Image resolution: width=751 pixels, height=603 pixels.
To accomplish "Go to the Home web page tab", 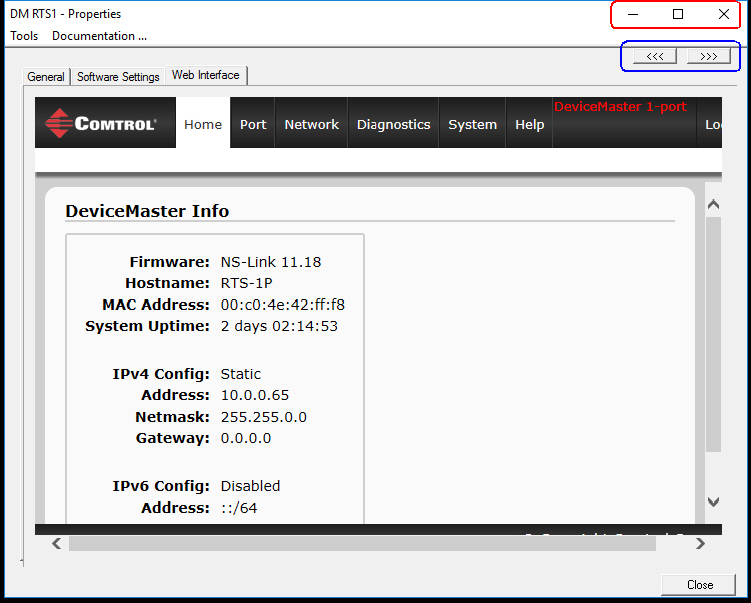I will 203,124.
